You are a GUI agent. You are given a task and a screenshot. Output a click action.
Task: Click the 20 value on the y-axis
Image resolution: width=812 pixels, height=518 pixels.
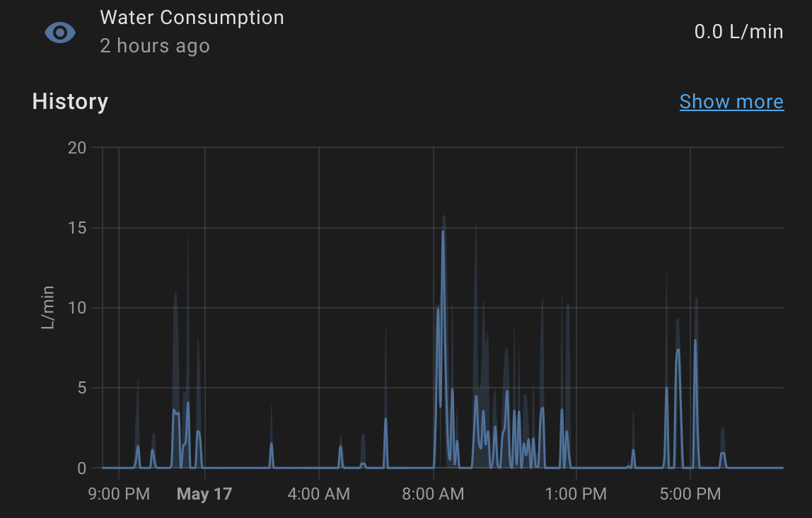[x=77, y=148]
